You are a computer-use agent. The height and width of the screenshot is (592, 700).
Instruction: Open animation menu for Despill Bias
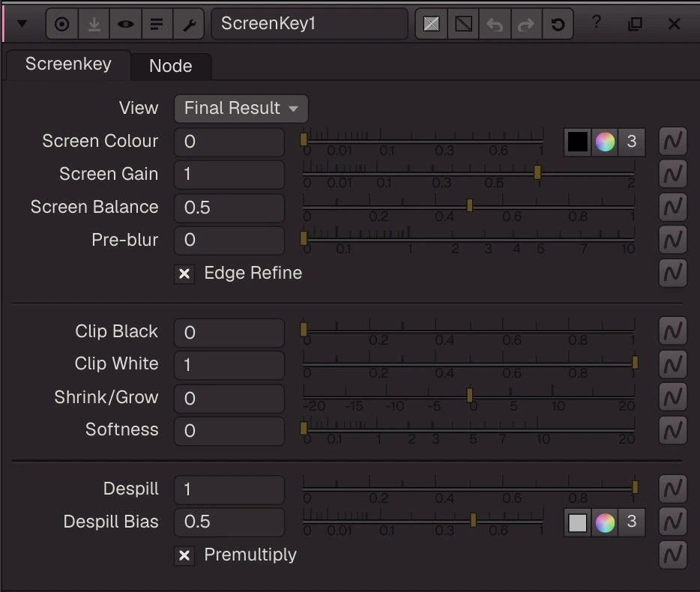coord(673,522)
